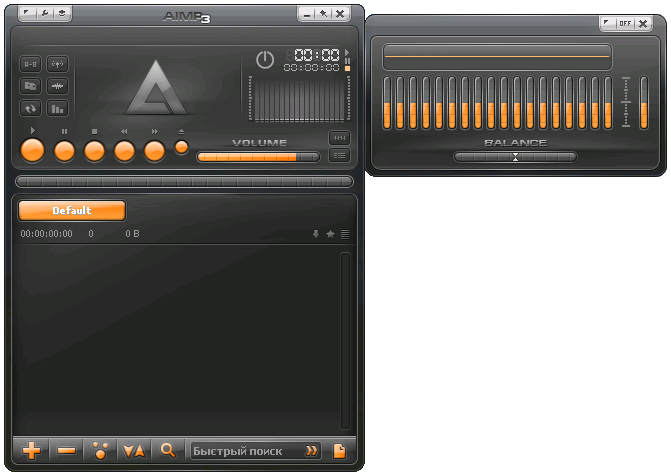Open sorting options with the arrows button

click(134, 450)
